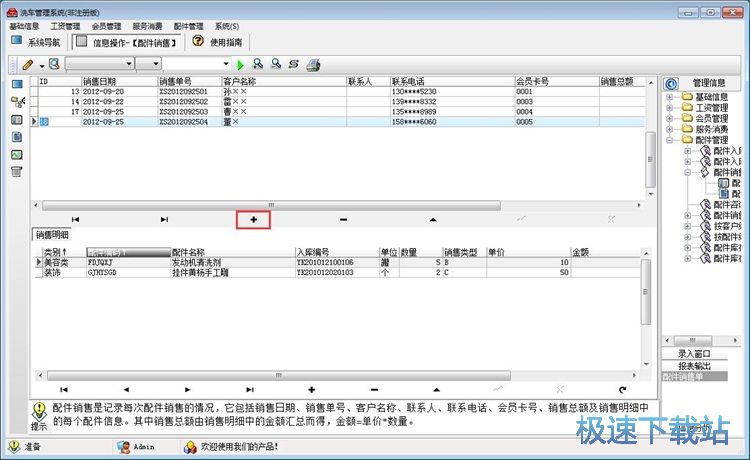
Task: Open the 配件管理 menu
Action: (188, 26)
